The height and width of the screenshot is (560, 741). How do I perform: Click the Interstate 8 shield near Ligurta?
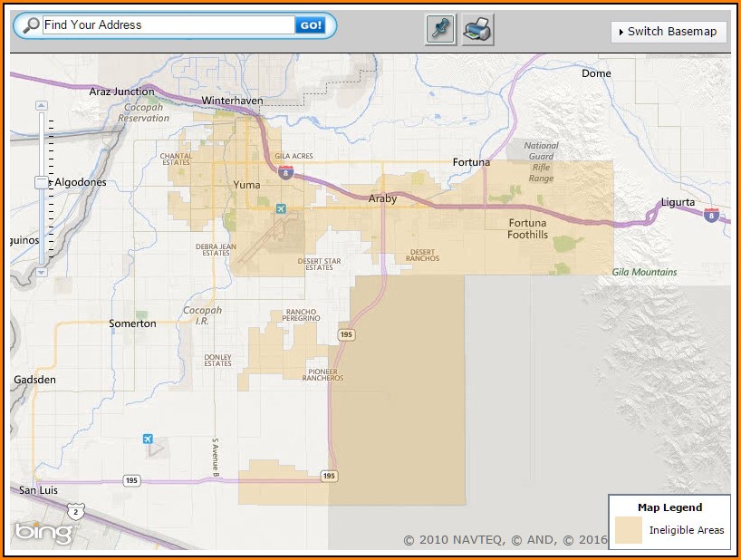[x=711, y=215]
